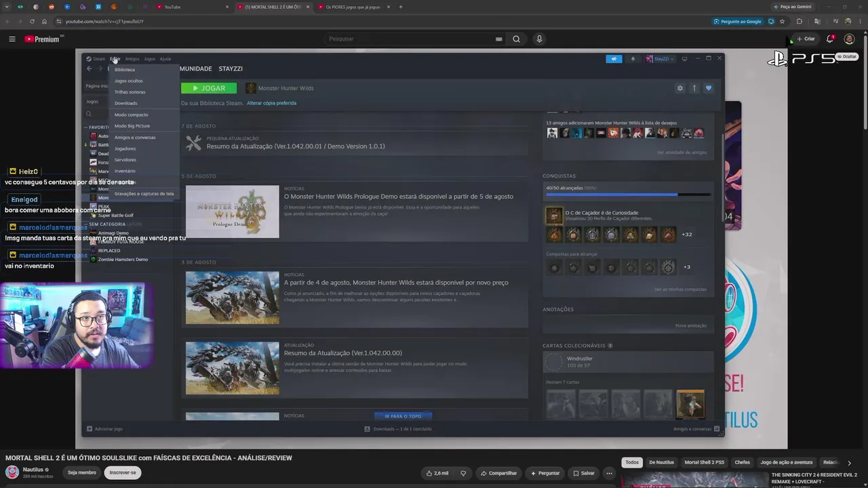
Task: Open the Steam announcements megaphone button
Action: (614, 59)
